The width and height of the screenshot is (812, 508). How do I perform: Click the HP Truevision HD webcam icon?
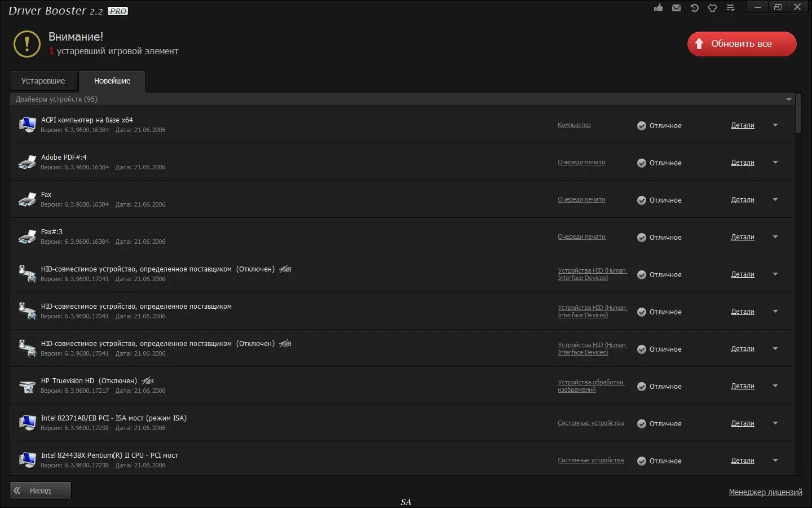tap(27, 386)
